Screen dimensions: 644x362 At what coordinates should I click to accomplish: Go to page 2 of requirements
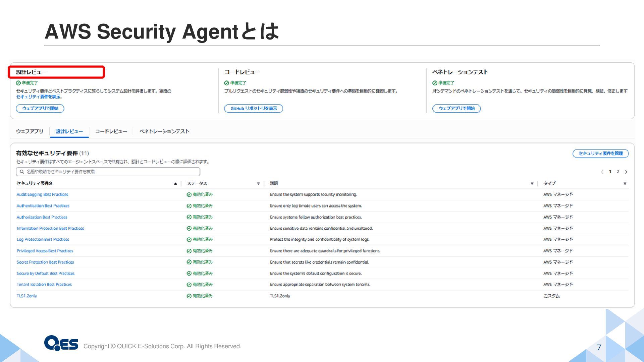point(618,172)
